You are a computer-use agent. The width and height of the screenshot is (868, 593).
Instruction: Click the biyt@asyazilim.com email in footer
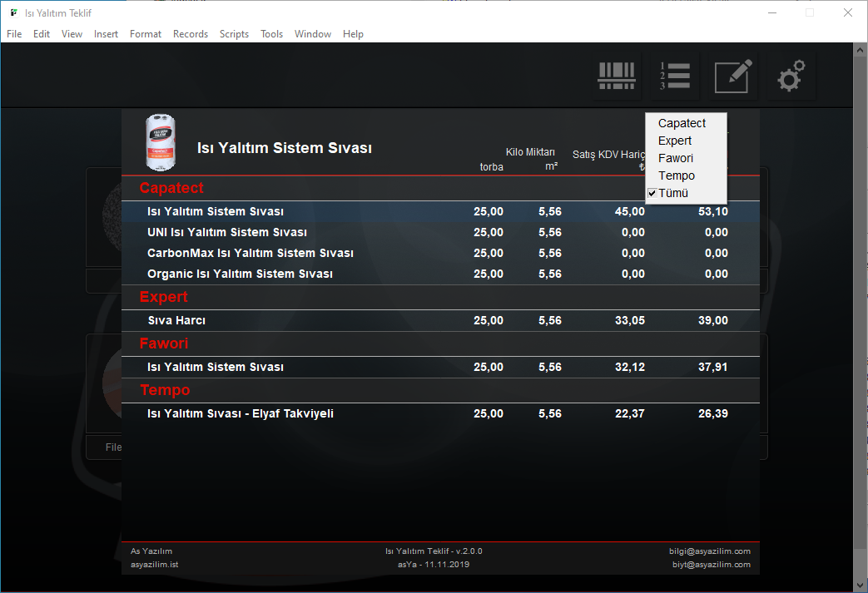coord(712,564)
